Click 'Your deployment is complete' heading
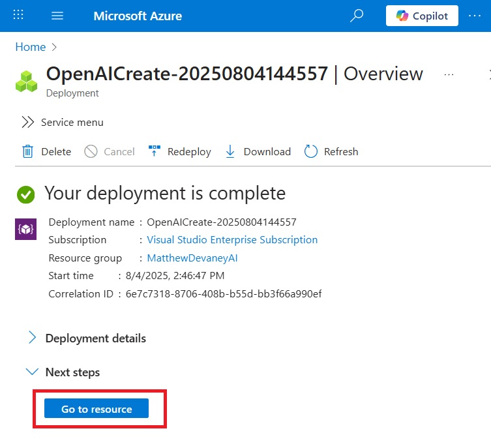The image size is (491, 448). pos(165,193)
